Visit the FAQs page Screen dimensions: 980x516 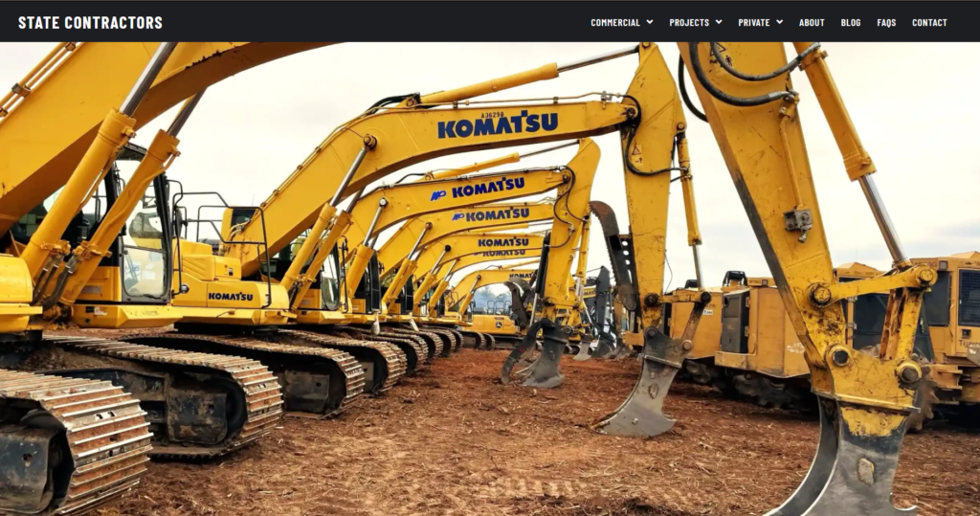tap(886, 22)
